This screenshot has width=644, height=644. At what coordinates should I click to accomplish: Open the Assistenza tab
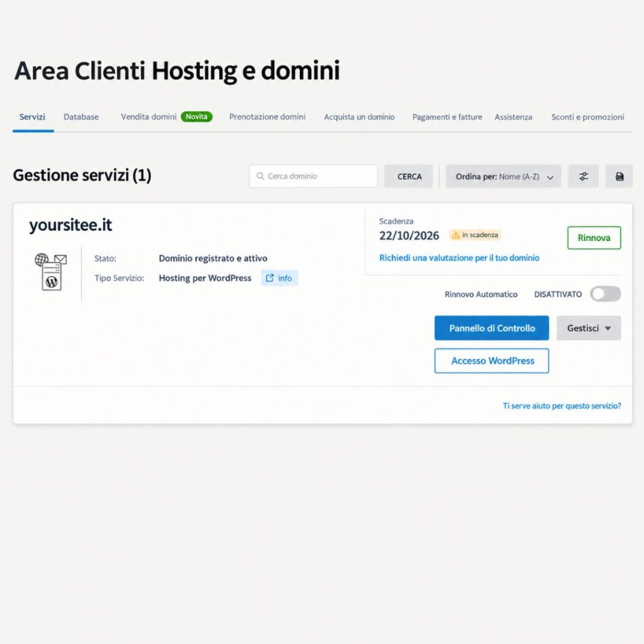pos(513,117)
